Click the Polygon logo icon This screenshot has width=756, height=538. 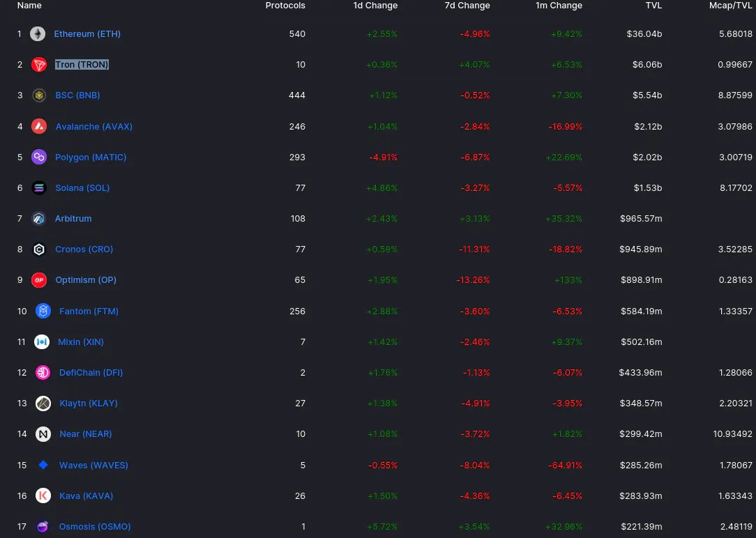(39, 157)
